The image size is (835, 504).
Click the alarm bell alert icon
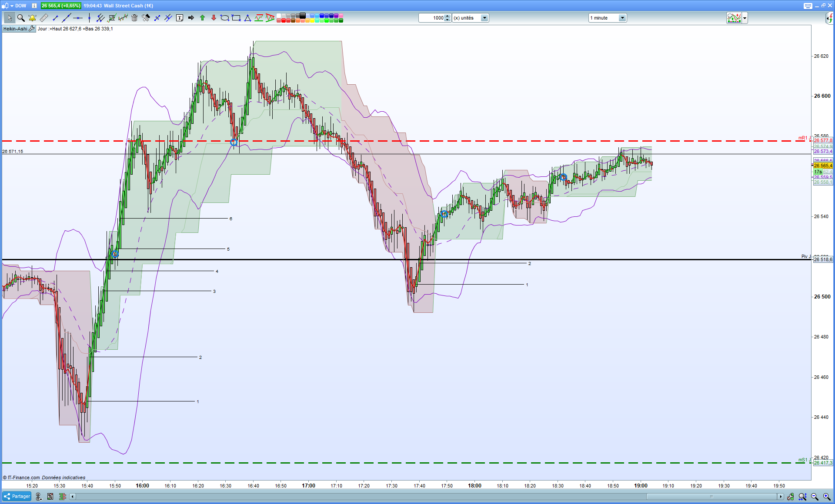(x=32, y=18)
